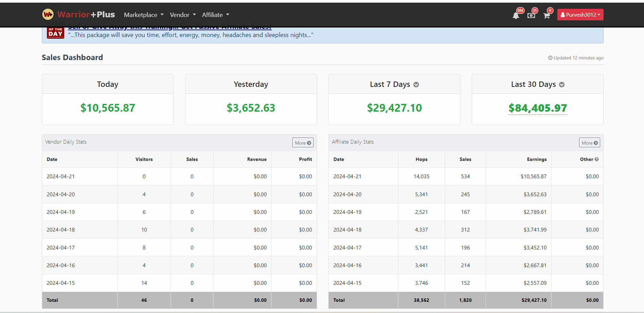Click More in Vendor Daily Stats
Viewport: 644px width, 313px height.
point(303,143)
